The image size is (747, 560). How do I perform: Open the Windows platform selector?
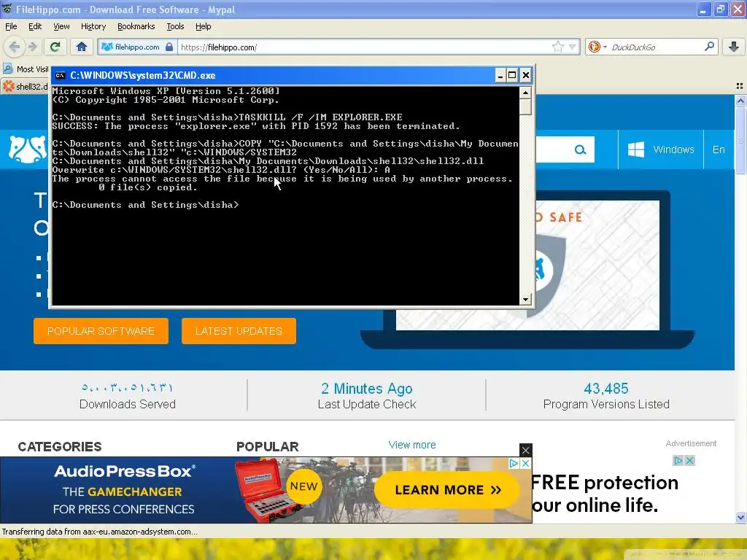(661, 149)
